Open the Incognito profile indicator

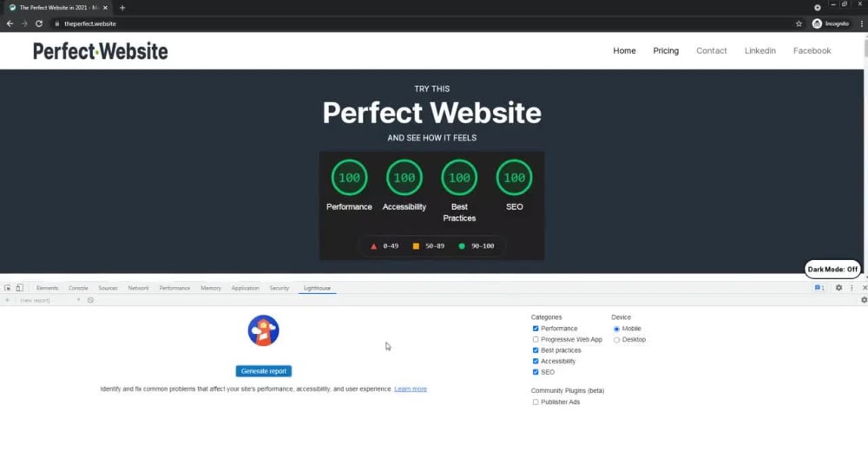(x=831, y=23)
